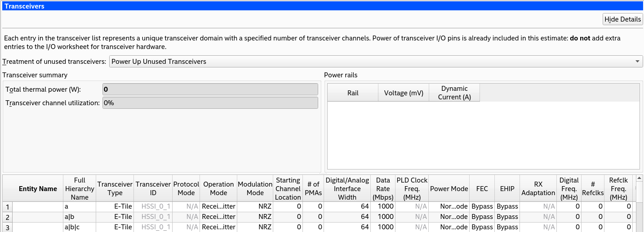This screenshot has height=232, width=644.
Task: Click hierarchy name cell 'a|b|c'
Action: pos(80,227)
